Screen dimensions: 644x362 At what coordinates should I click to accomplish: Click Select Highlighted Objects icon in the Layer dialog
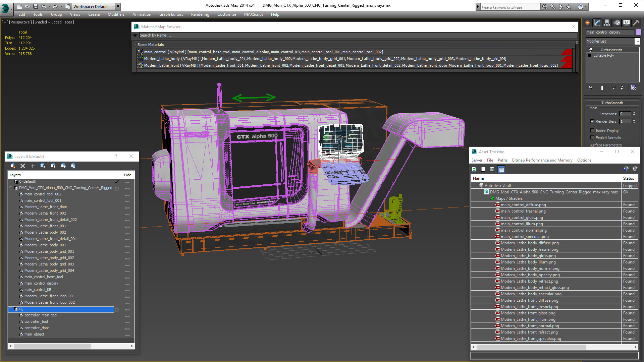pyautogui.click(x=43, y=166)
